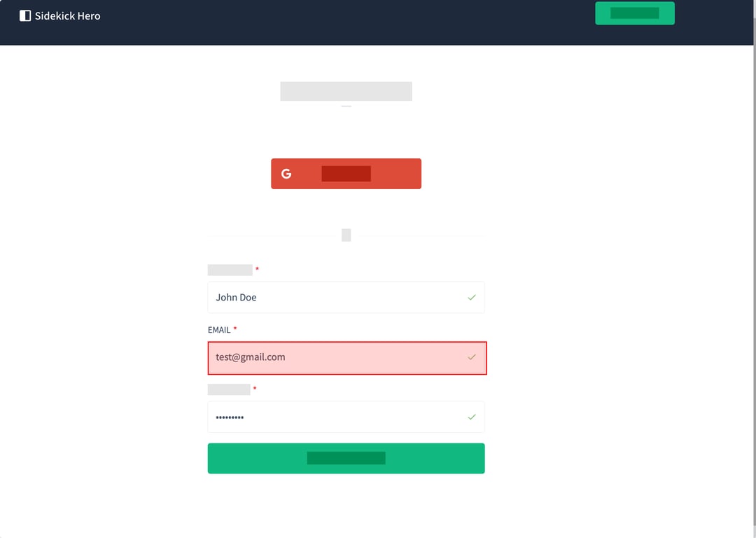The height and width of the screenshot is (538, 756).
Task: Click the label above the password field
Action: coord(229,389)
